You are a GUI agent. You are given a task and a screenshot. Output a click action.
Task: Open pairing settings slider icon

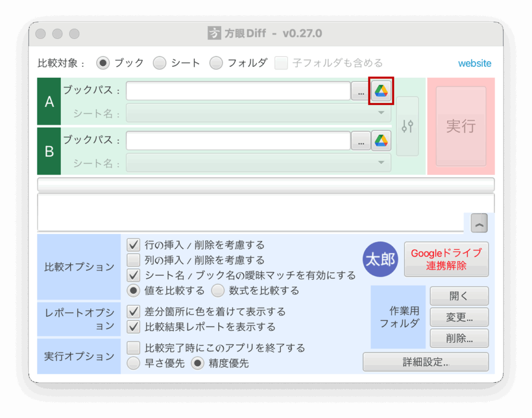pyautogui.click(x=407, y=126)
